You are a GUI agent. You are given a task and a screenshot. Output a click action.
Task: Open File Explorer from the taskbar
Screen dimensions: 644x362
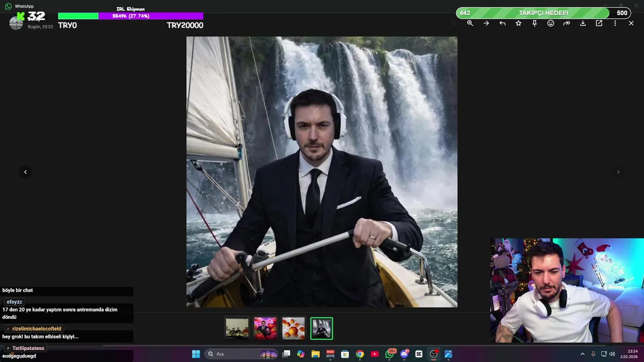315,354
